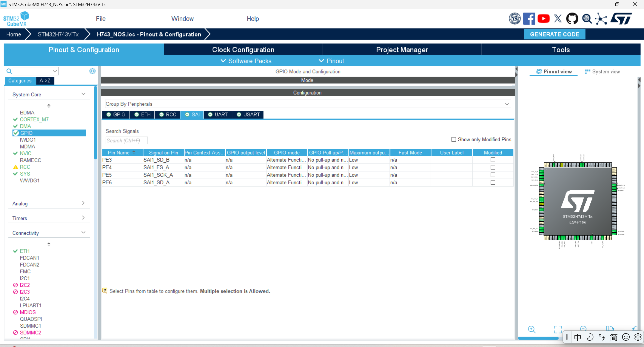Open the ST 10 years anniversary badge

(515, 19)
